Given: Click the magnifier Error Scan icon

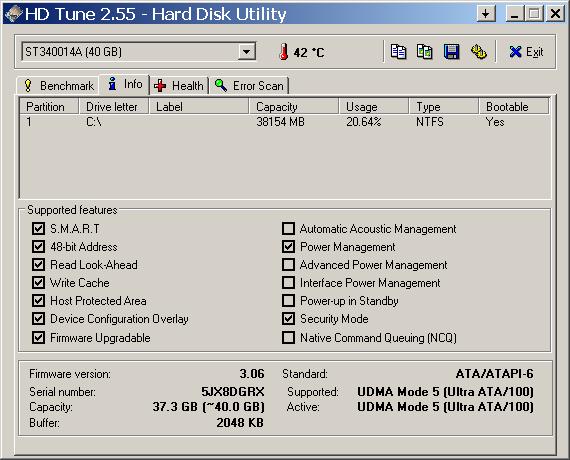Looking at the screenshot, I should [x=221, y=85].
